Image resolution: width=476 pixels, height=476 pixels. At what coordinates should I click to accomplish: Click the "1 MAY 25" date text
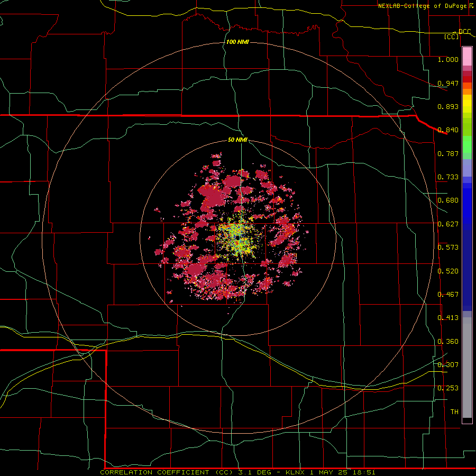pos(329,472)
